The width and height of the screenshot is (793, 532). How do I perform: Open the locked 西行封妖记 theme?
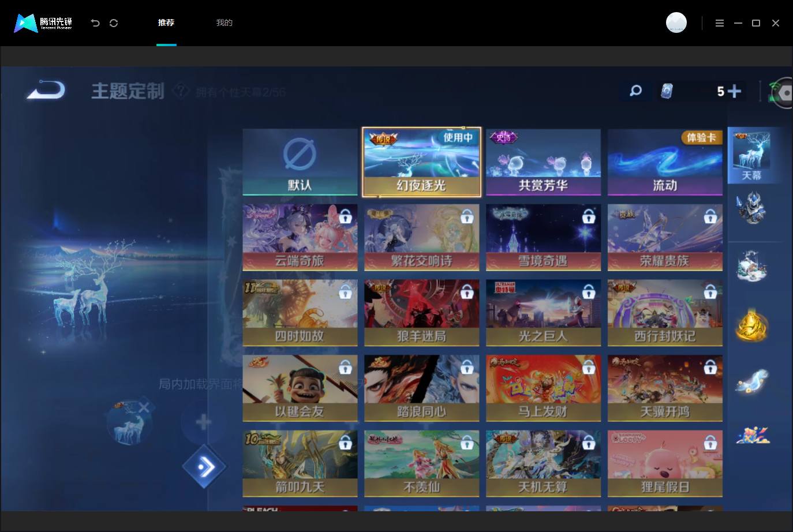665,313
